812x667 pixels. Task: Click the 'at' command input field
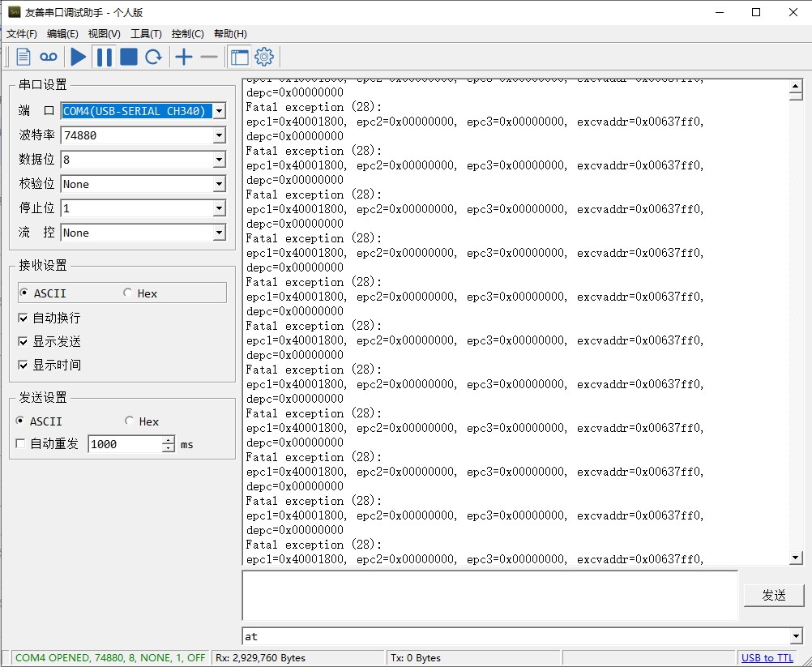point(515,636)
